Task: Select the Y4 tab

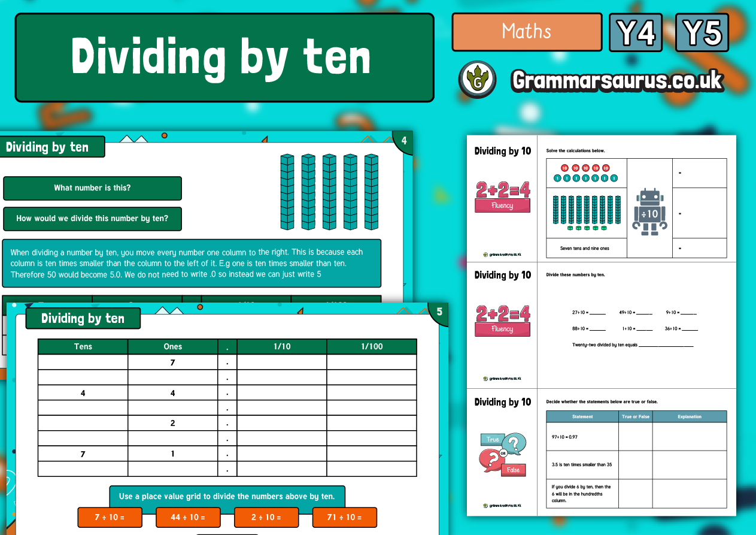Action: click(x=635, y=32)
